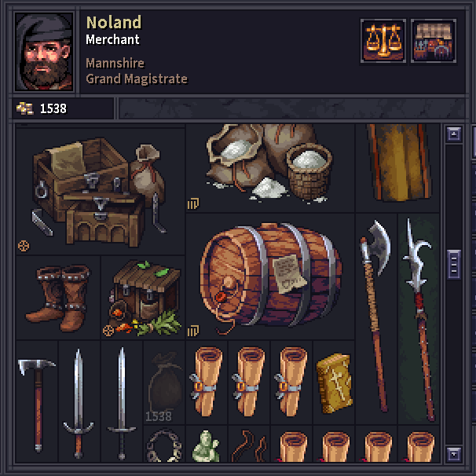This screenshot has height=476, width=476.
Task: Choose the battle axe with wrapped handle
Action: [376, 319]
